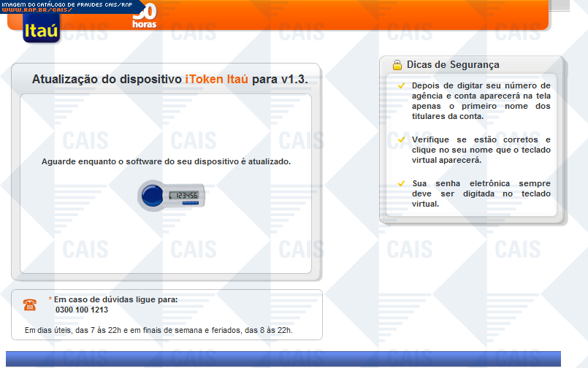Screen dimensions: 588x368
Task: Click the www.rnp.br/cais/ URL at top left
Action: pos(37,10)
